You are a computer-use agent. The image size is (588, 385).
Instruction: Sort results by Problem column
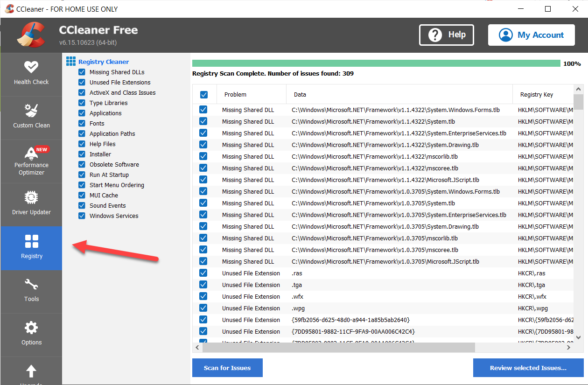pyautogui.click(x=252, y=94)
